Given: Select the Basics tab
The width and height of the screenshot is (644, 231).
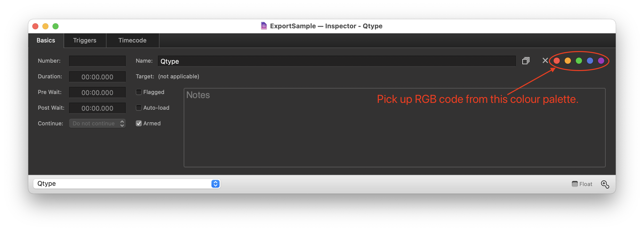Looking at the screenshot, I should pyautogui.click(x=46, y=40).
